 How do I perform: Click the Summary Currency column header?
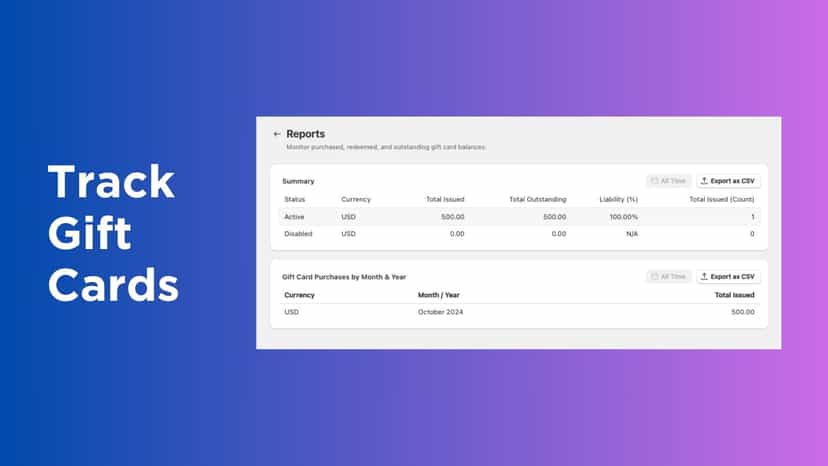pyautogui.click(x=356, y=200)
